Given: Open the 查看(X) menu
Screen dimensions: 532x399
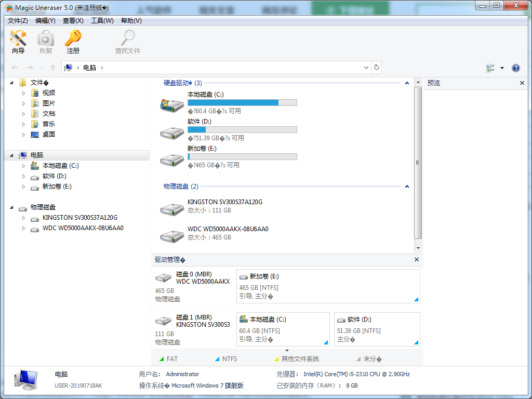Looking at the screenshot, I should 73,21.
